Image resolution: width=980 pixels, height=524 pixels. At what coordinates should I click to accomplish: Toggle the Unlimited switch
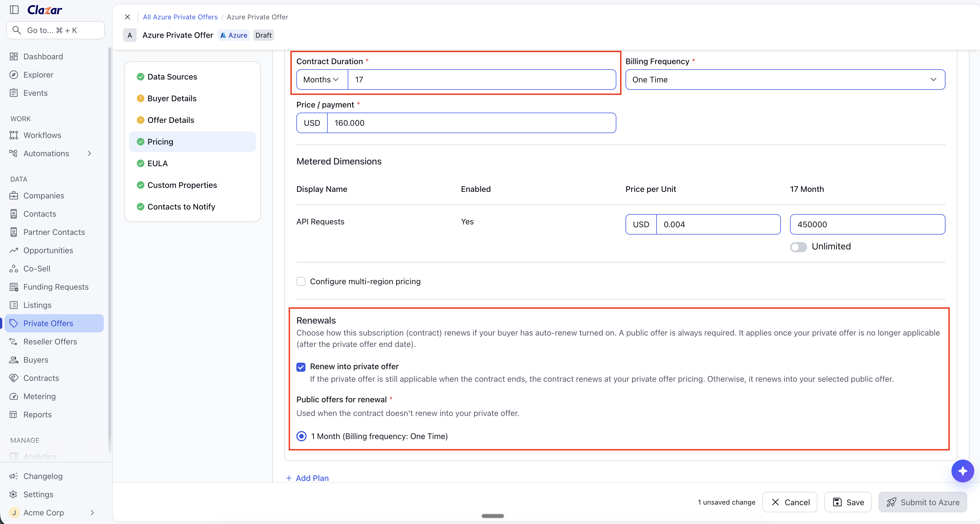point(798,247)
